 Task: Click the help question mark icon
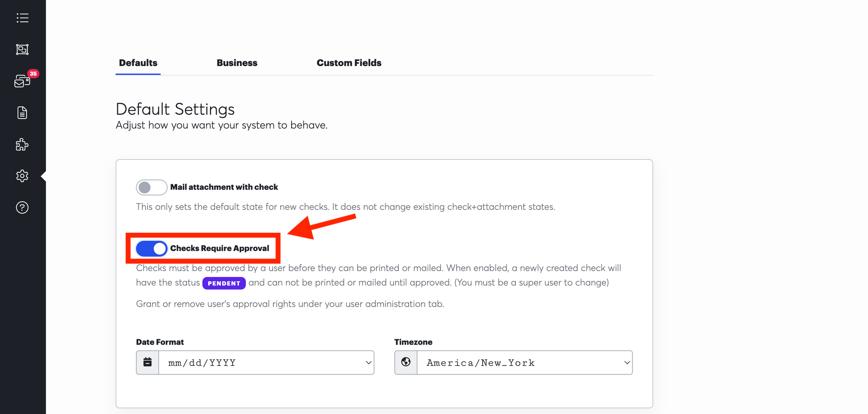coord(22,208)
